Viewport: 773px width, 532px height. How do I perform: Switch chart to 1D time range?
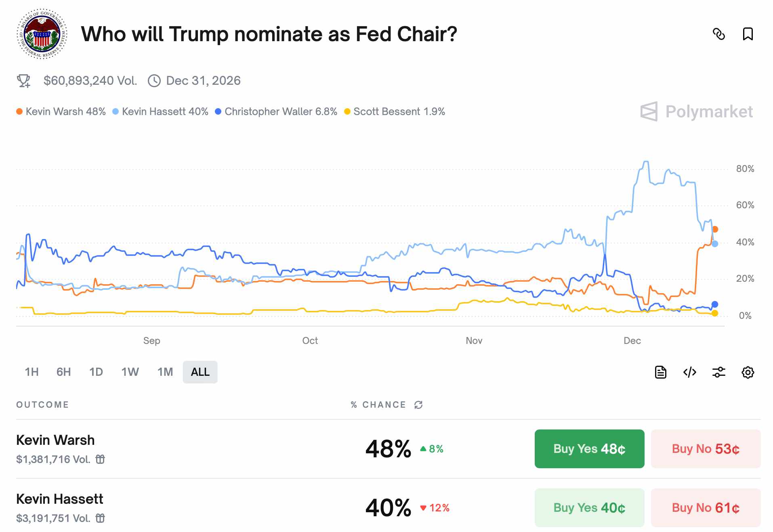tap(97, 372)
